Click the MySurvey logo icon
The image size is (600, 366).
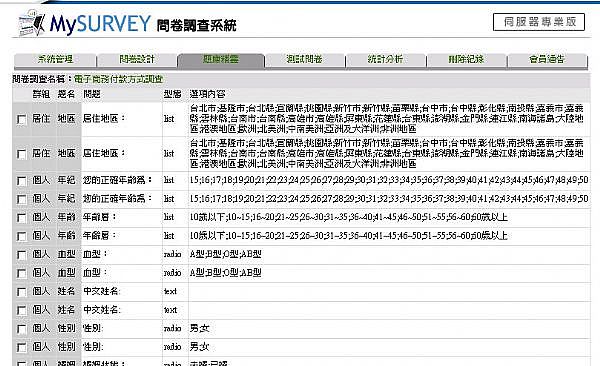32,23
